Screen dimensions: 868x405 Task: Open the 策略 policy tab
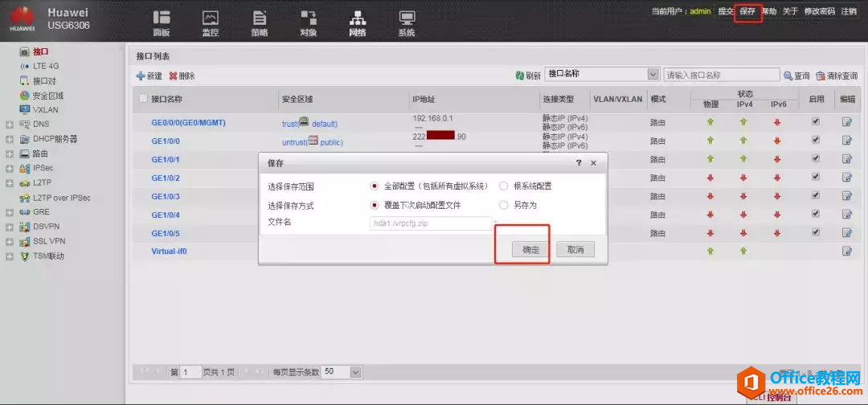260,23
